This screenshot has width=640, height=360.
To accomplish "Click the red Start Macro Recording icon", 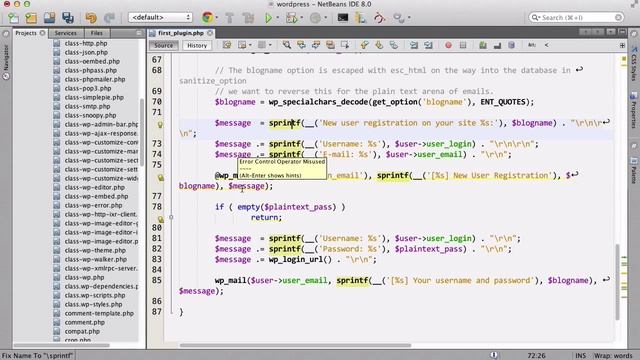I will tap(448, 45).
